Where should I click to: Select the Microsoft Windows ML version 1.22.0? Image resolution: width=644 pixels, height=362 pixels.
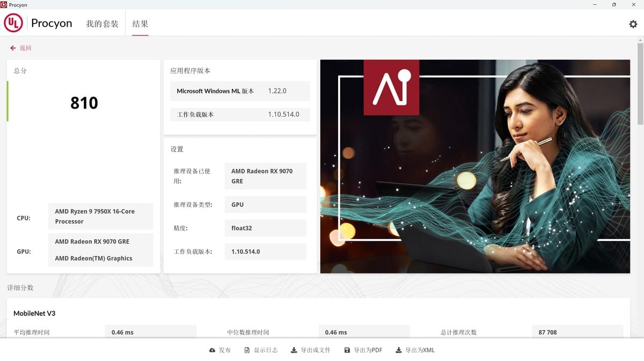pos(277,91)
